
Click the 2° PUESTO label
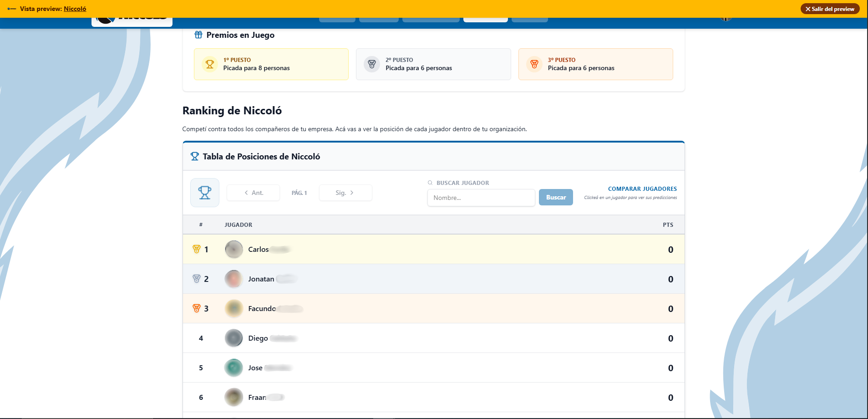(x=399, y=60)
